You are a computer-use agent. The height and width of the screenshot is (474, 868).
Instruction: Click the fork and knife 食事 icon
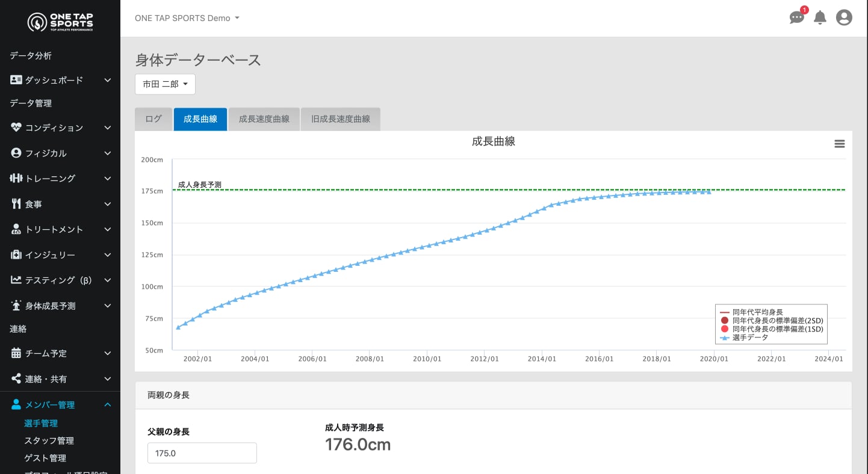16,204
